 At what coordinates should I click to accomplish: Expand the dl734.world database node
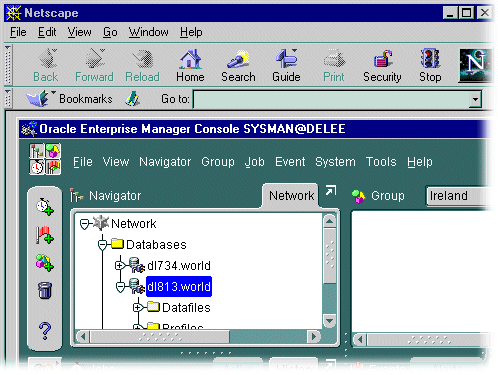point(120,266)
